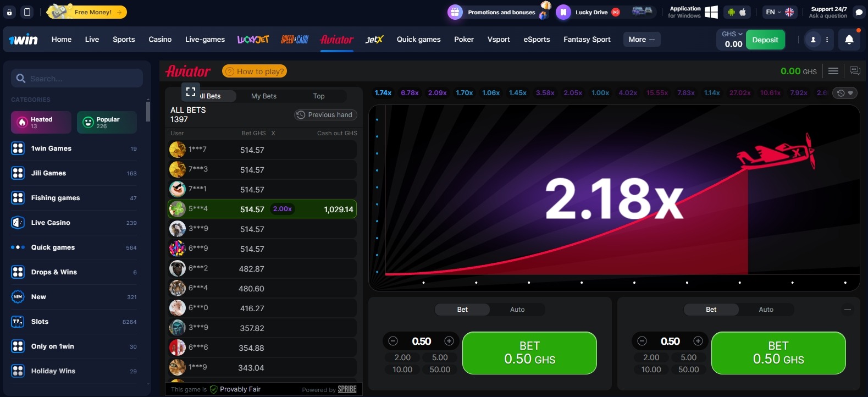
Task: Expand the More navigation menu
Action: [x=642, y=40]
